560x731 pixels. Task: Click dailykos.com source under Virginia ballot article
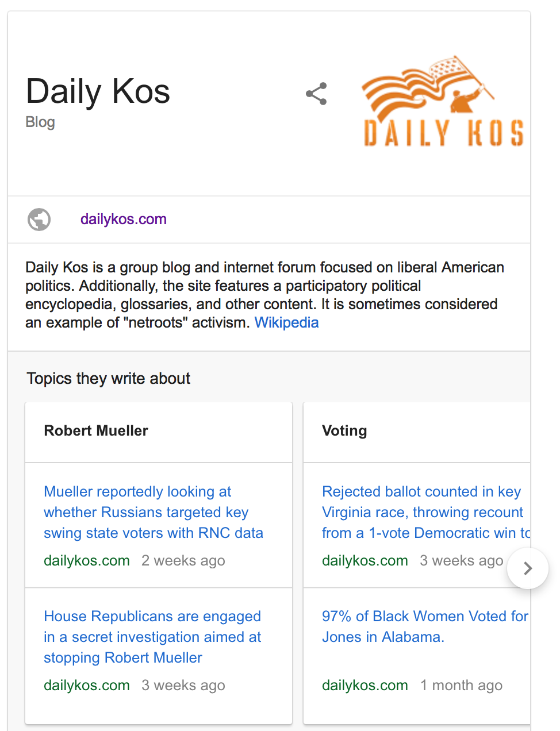[365, 560]
